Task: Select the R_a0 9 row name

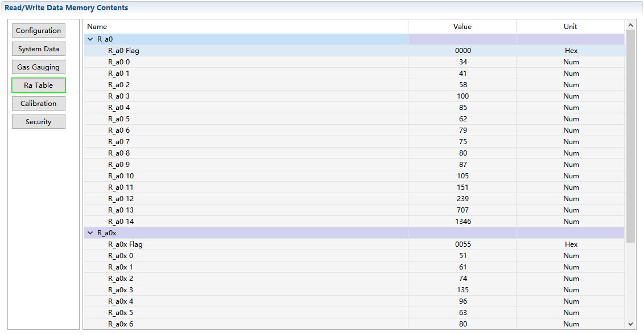Action: pos(119,165)
